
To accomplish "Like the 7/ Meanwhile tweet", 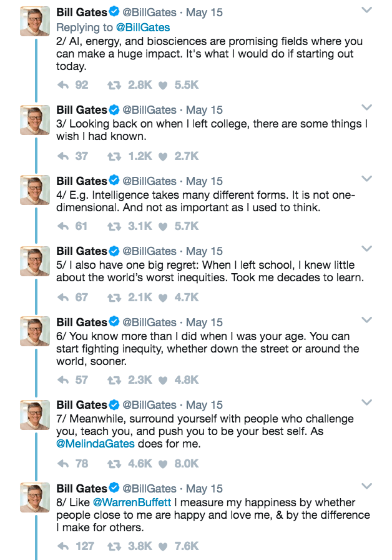I will coord(163,463).
